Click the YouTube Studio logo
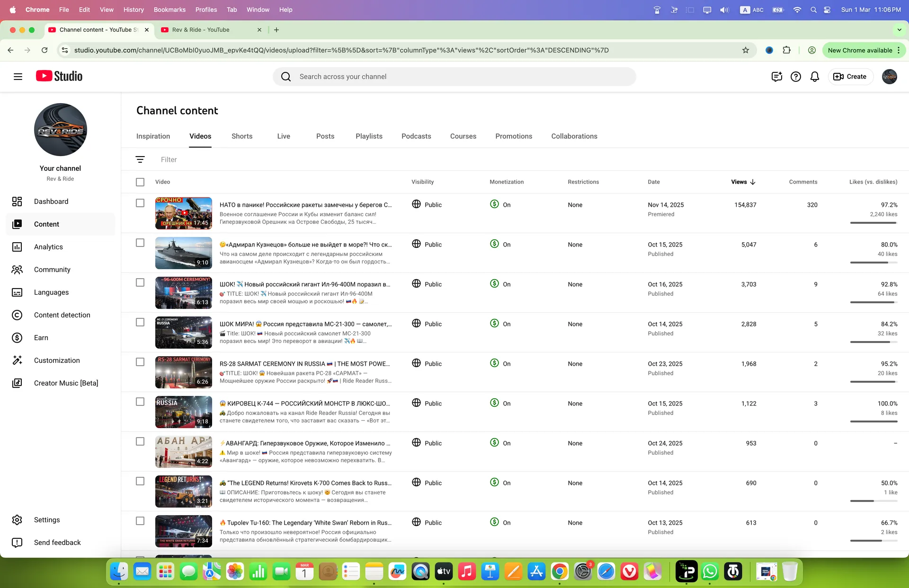 coord(59,76)
